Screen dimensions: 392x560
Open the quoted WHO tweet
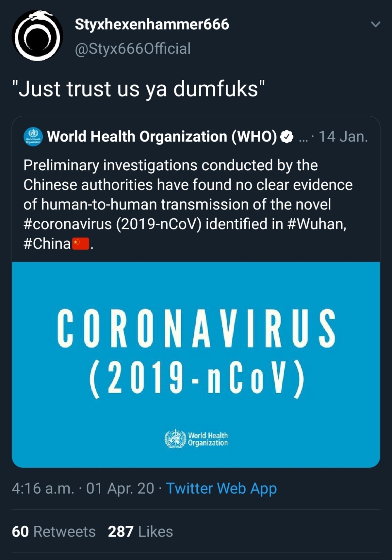click(x=196, y=196)
